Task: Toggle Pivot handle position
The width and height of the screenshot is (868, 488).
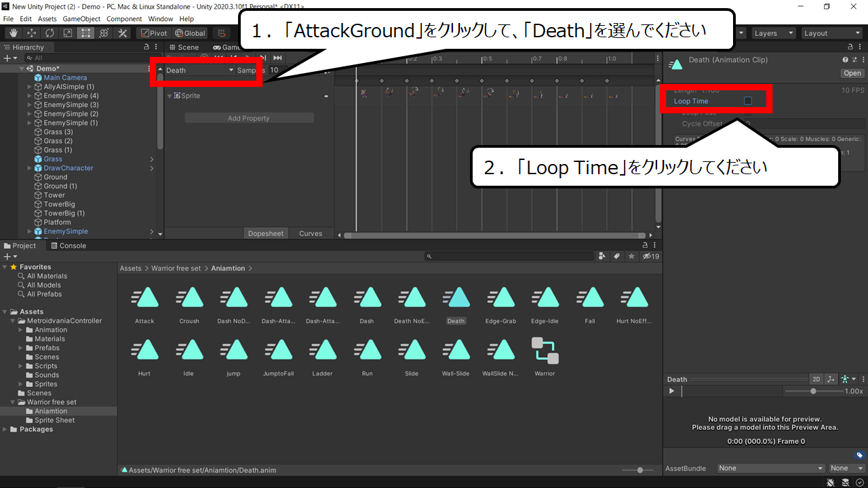Action: pyautogui.click(x=154, y=33)
